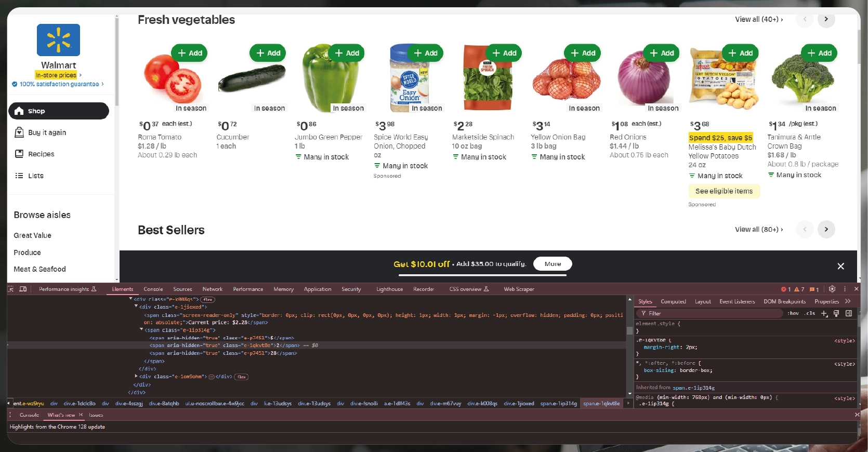Toggle DevTools device toolbar icon

(x=23, y=289)
